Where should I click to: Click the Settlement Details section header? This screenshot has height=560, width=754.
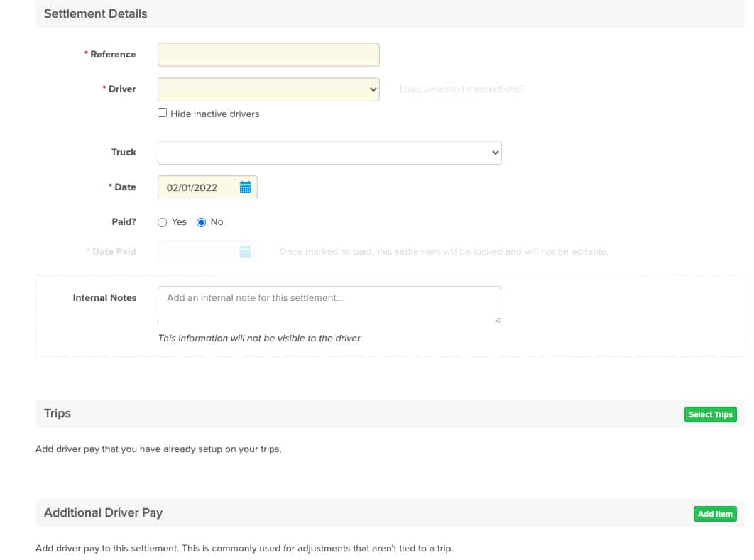tap(95, 13)
